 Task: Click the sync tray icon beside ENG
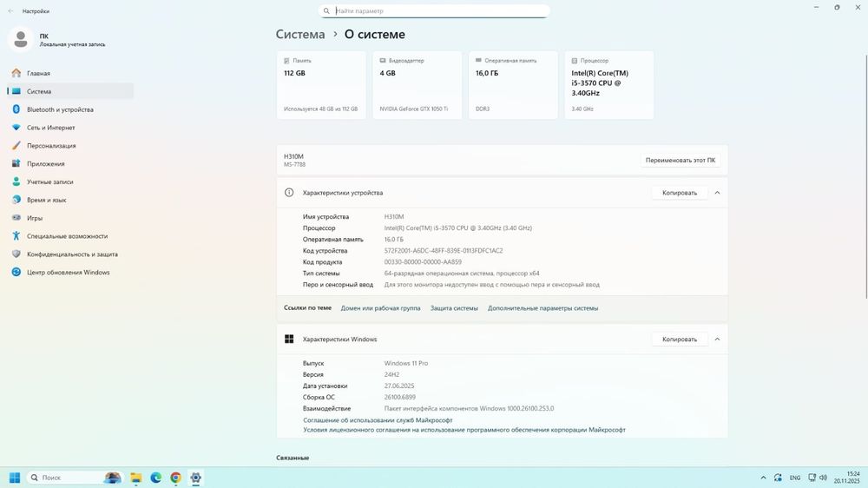coord(778,478)
